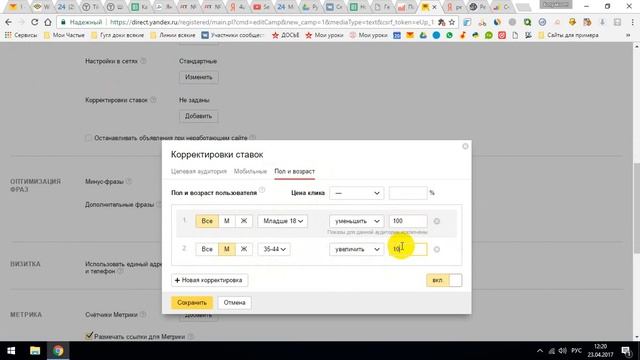Click the browser address bar URL
640x360 pixels.
(271, 22)
